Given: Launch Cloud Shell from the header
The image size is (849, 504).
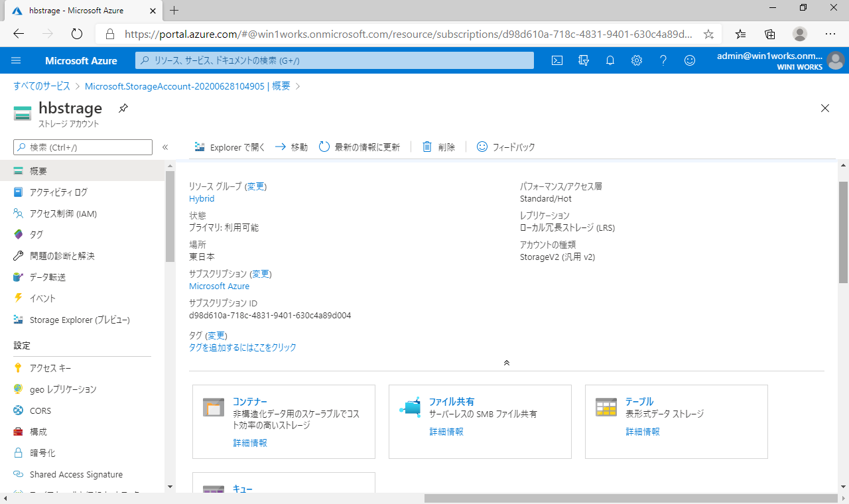Looking at the screenshot, I should coord(558,60).
